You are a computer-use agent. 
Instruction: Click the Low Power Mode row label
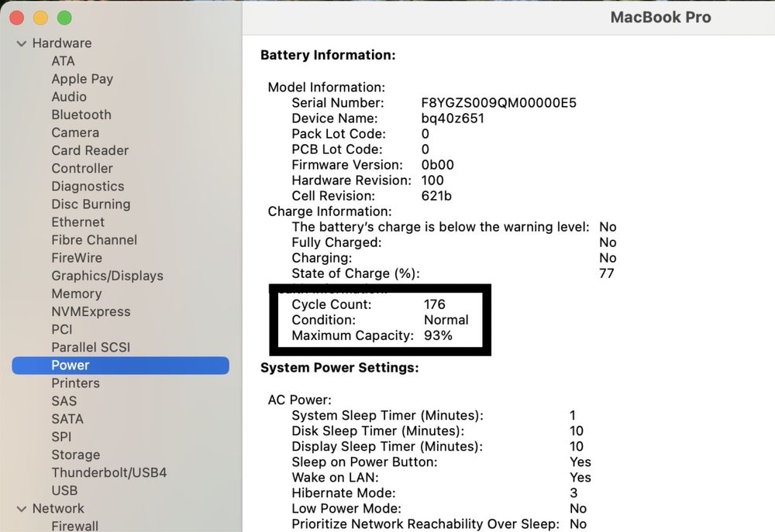coord(346,508)
